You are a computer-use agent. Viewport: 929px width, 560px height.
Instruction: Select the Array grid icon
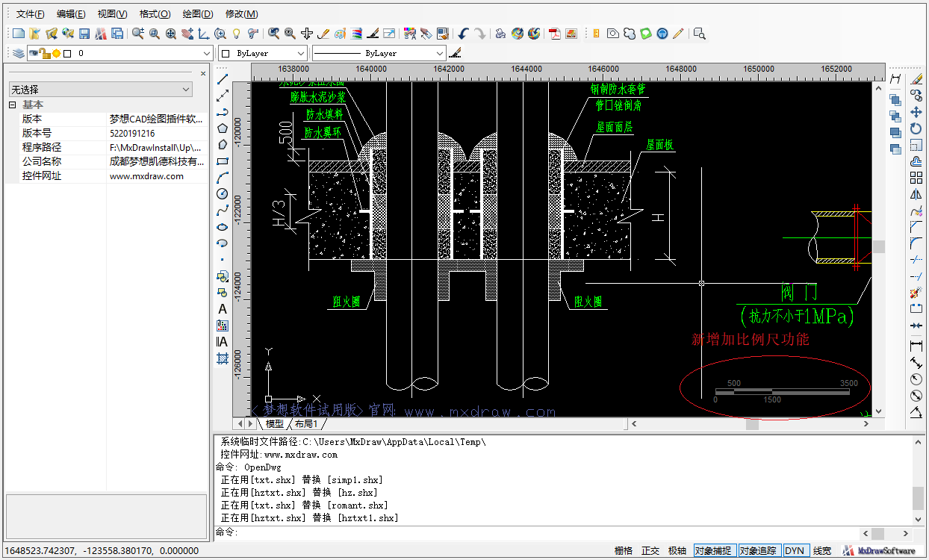916,178
